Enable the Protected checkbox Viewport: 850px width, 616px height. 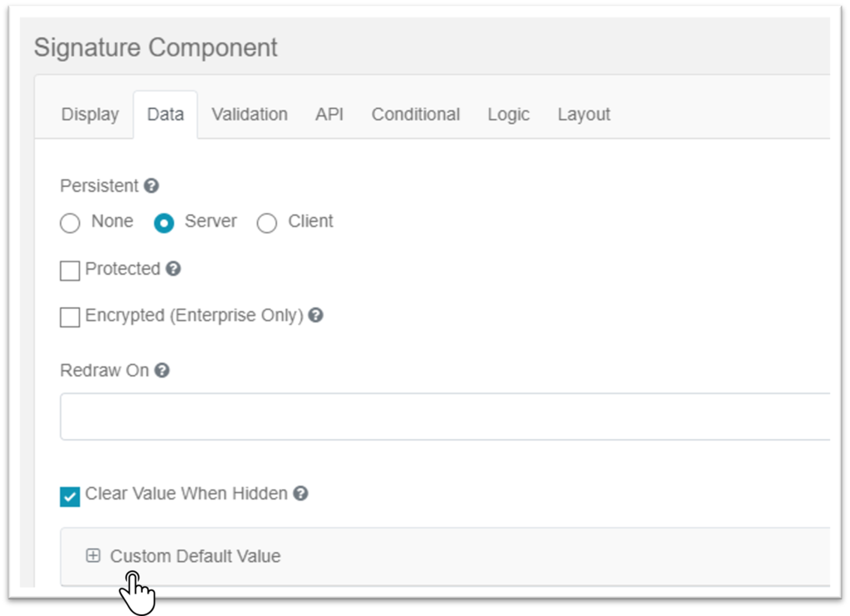(x=71, y=271)
